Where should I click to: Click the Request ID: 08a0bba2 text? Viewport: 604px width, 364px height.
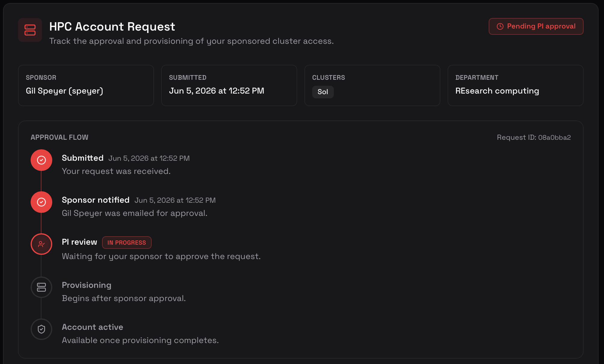[534, 137]
